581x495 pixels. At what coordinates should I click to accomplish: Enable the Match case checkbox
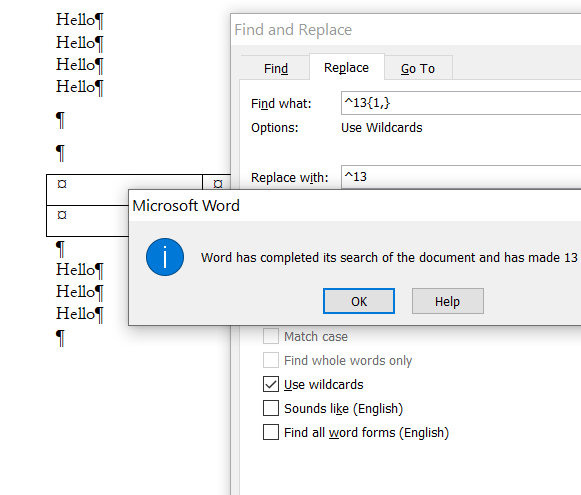pyautogui.click(x=271, y=336)
